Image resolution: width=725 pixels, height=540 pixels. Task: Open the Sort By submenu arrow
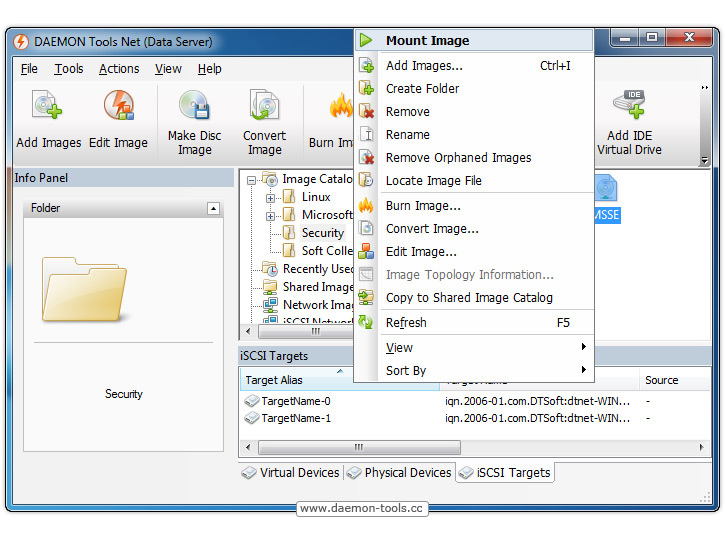[x=584, y=369]
